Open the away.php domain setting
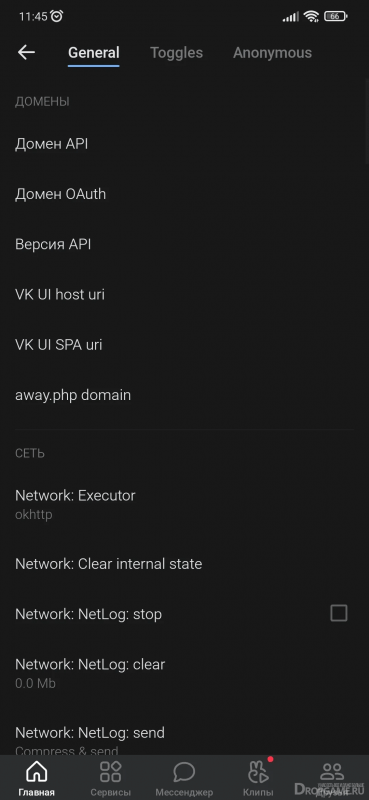Image resolution: width=369 pixels, height=800 pixels. tap(184, 394)
